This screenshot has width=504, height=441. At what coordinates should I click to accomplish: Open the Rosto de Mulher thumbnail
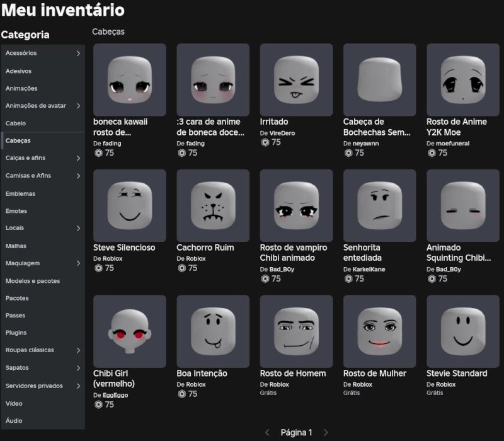(379, 331)
